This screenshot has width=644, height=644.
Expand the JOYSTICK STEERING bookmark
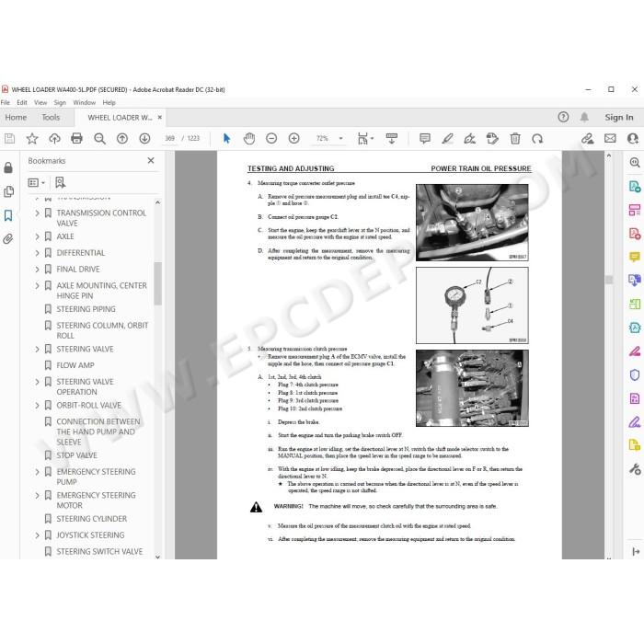[38, 535]
